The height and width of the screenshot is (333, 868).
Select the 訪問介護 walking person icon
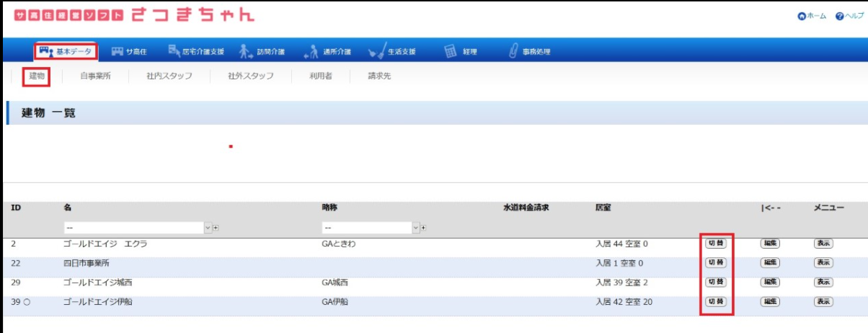point(246,51)
